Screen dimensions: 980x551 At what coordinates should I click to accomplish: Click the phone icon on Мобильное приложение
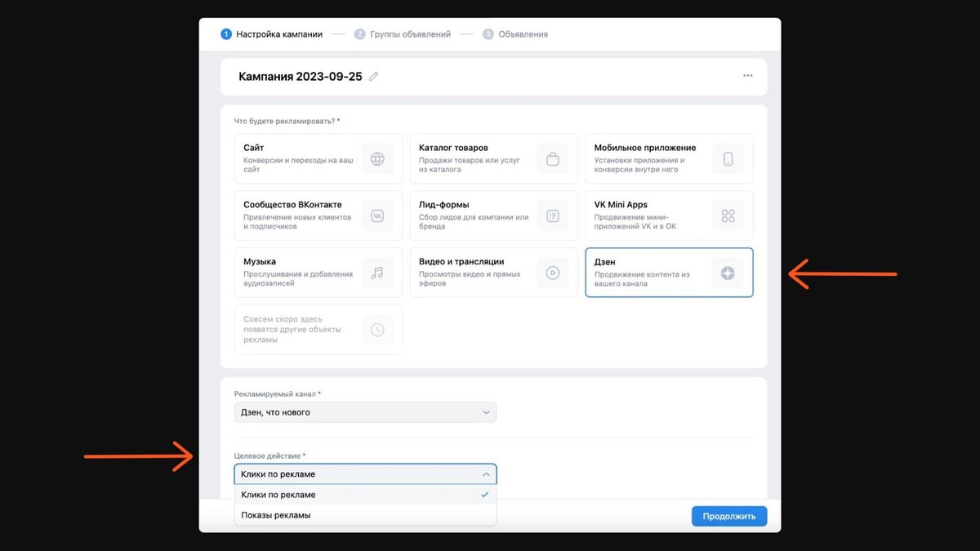[728, 159]
